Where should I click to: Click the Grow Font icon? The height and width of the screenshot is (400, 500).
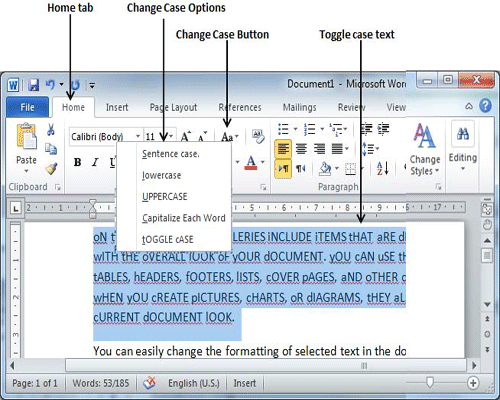(185, 136)
